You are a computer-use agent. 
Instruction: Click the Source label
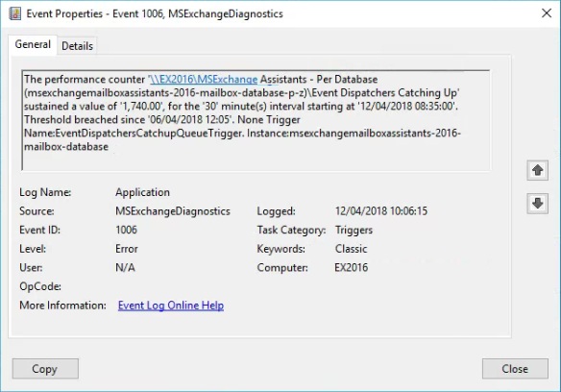37,211
